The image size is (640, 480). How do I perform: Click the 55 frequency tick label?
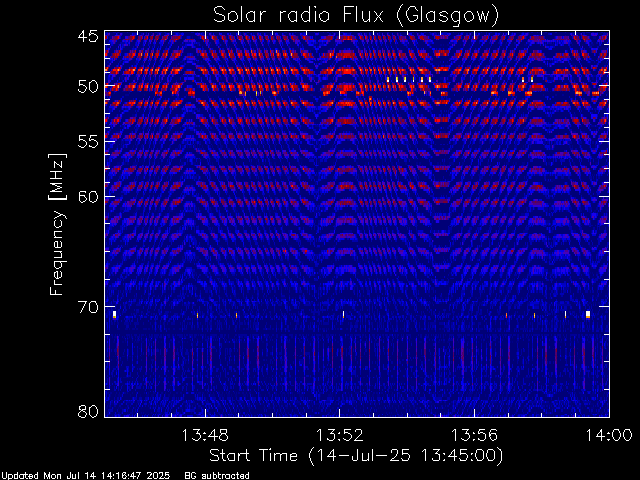click(88, 141)
